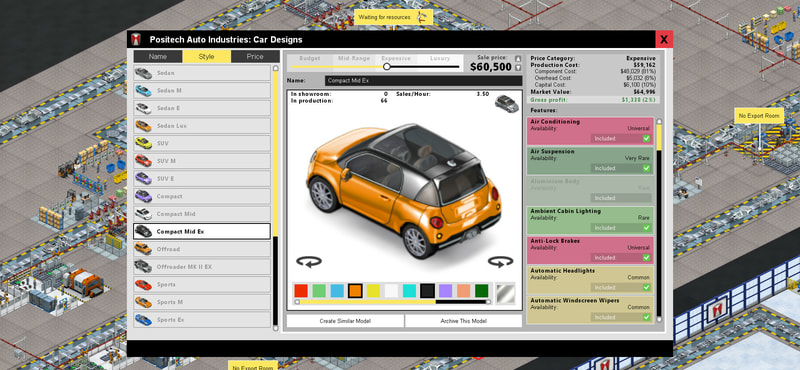The height and width of the screenshot is (370, 800).
Task: Click the car Name input field
Action: pos(423,81)
